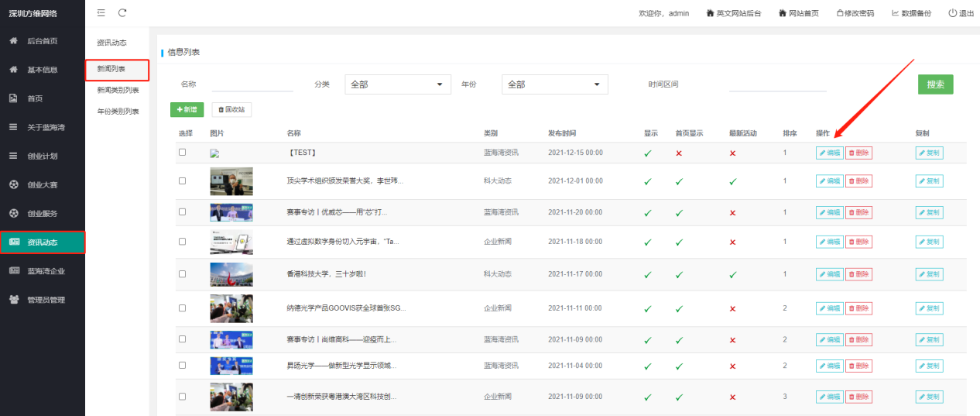This screenshot has width=980, height=416.
Task: Click the 名称 search input field
Action: pyautogui.click(x=252, y=84)
